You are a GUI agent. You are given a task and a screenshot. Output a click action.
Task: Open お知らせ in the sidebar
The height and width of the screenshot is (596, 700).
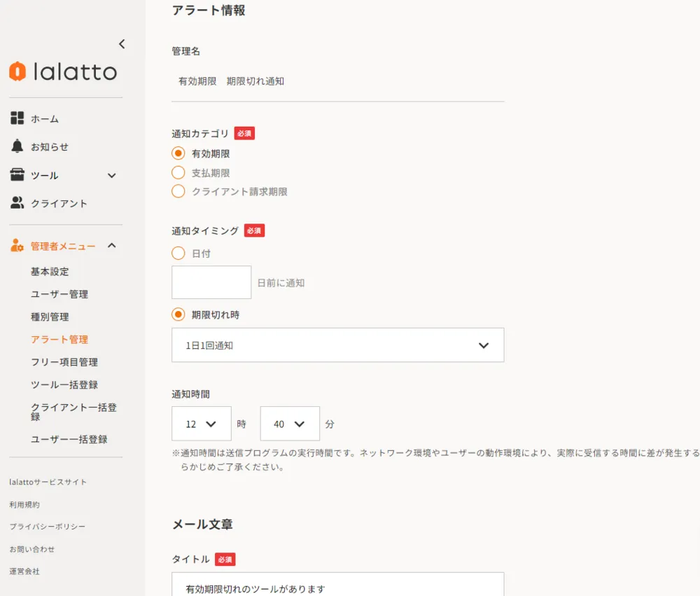pos(50,147)
